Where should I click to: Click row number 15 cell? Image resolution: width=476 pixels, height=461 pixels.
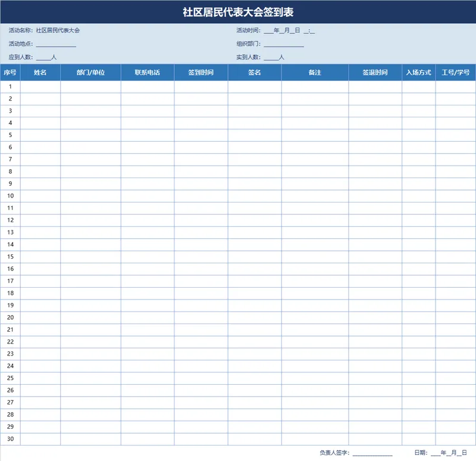pos(10,257)
